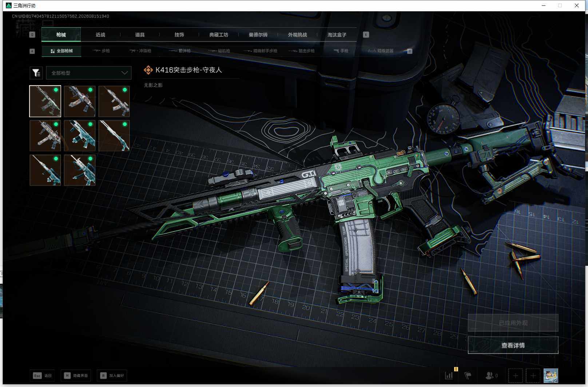588x387 pixels.
Task: Filter by 轻机枪 light machine gun category
Action: pyautogui.click(x=219, y=51)
